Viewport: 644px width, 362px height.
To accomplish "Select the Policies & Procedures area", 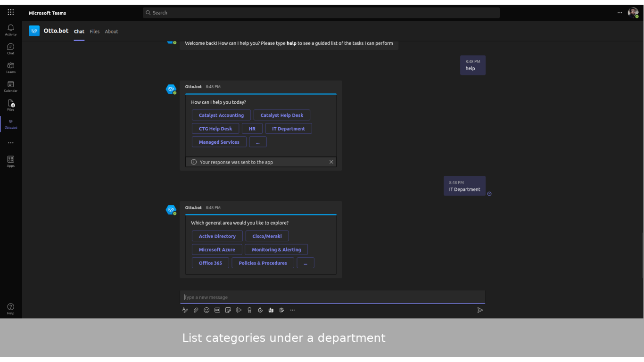I will tap(263, 263).
